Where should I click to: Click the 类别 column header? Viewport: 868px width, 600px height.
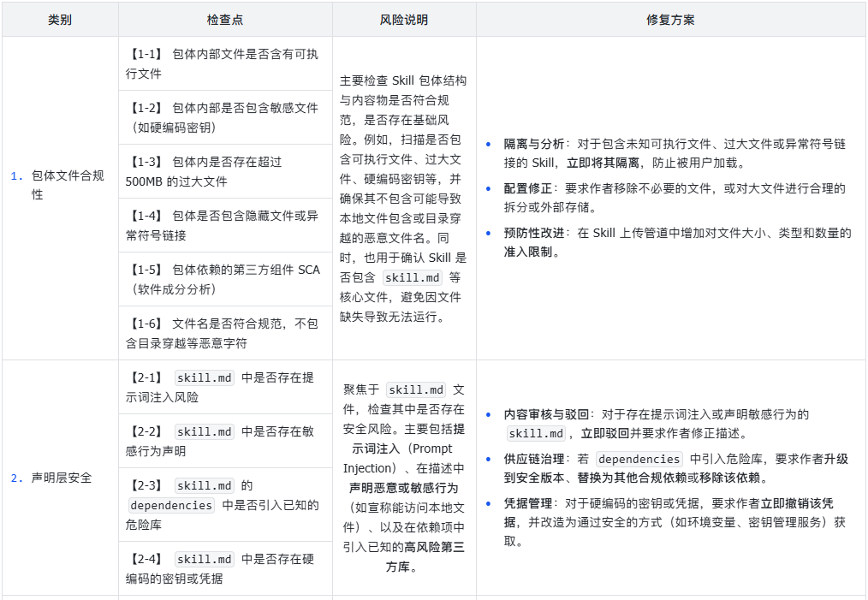[60, 20]
